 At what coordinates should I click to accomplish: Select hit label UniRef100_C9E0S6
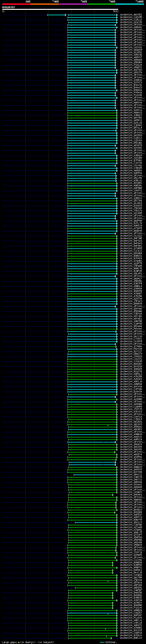click(x=131, y=314)
